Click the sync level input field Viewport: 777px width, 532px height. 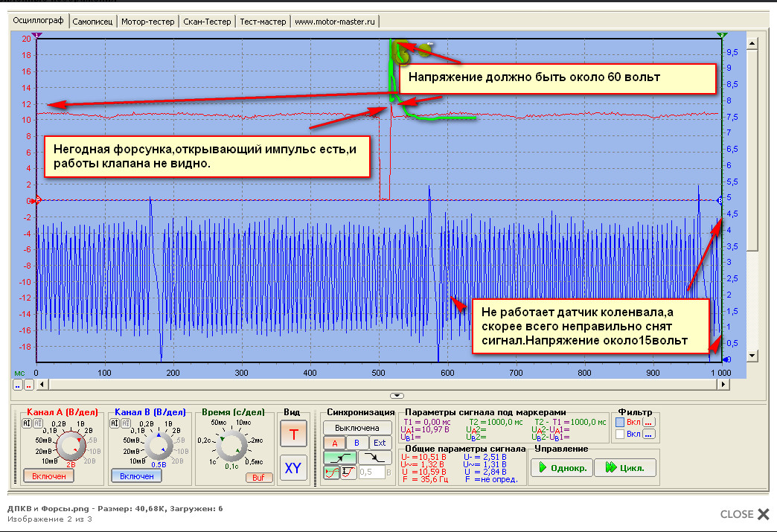click(x=371, y=472)
